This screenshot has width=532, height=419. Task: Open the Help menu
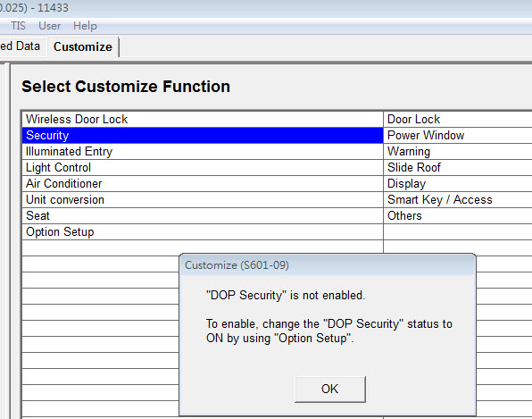click(85, 26)
